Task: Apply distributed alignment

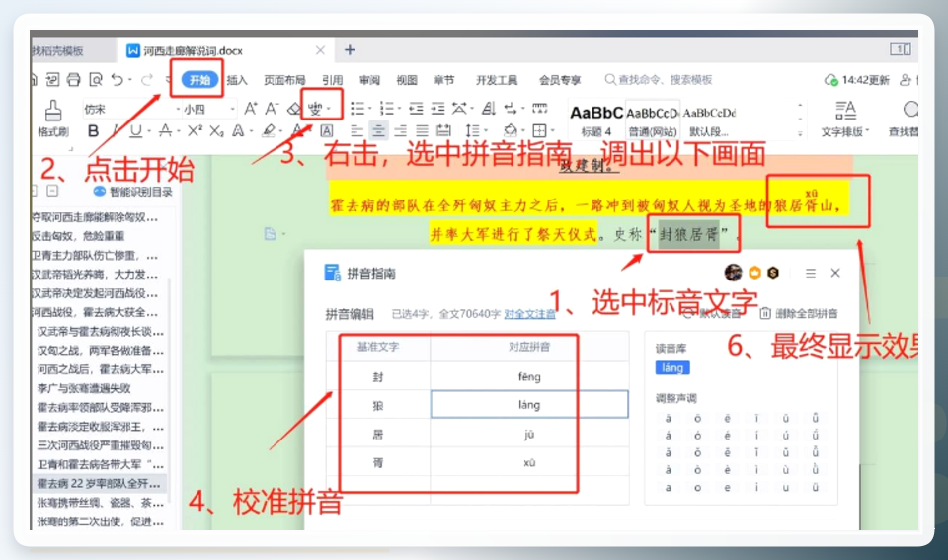Action: (x=443, y=130)
